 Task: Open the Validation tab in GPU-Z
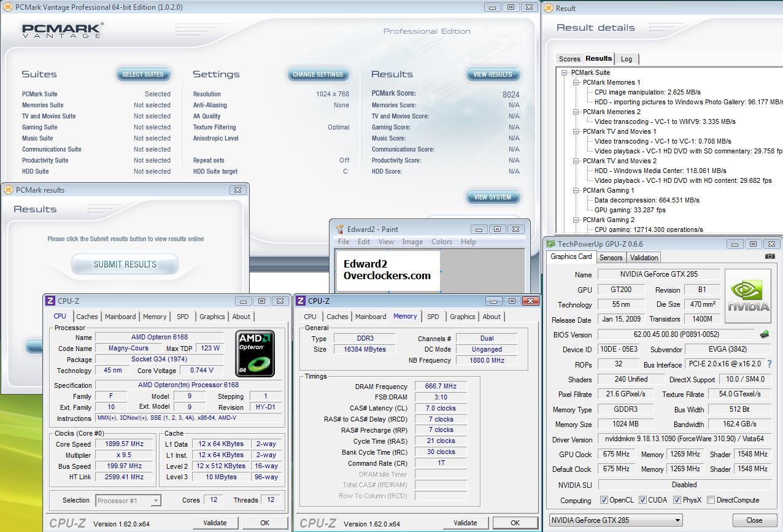(644, 258)
